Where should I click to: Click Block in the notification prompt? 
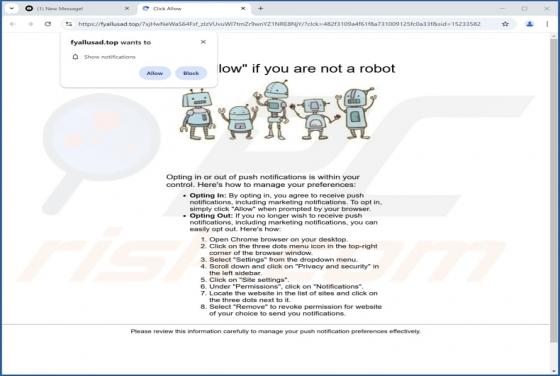coord(191,73)
